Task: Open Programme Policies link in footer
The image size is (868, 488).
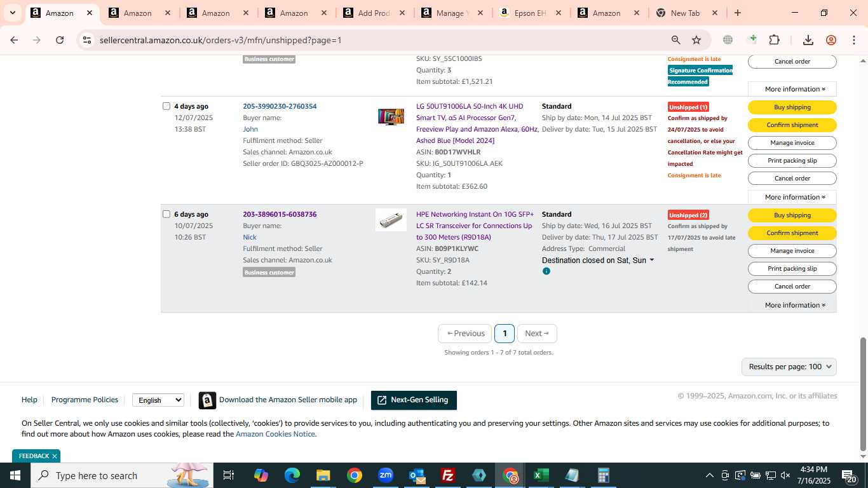Action: [x=85, y=400]
